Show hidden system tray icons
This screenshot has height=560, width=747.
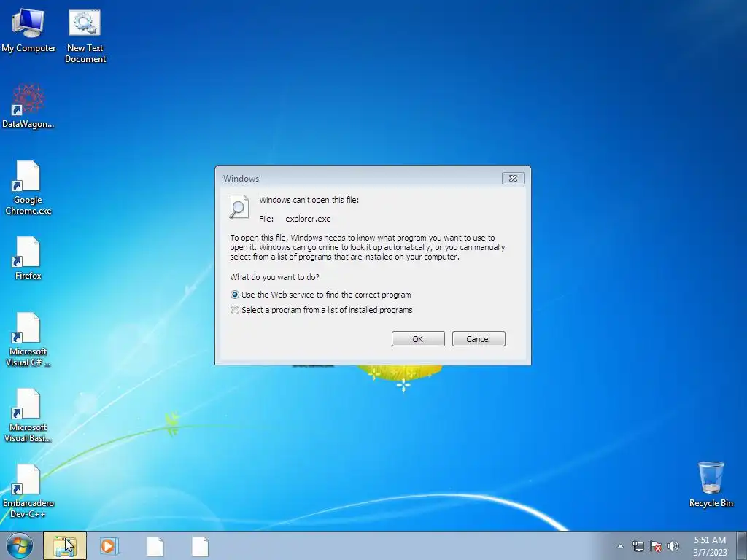(x=620, y=546)
